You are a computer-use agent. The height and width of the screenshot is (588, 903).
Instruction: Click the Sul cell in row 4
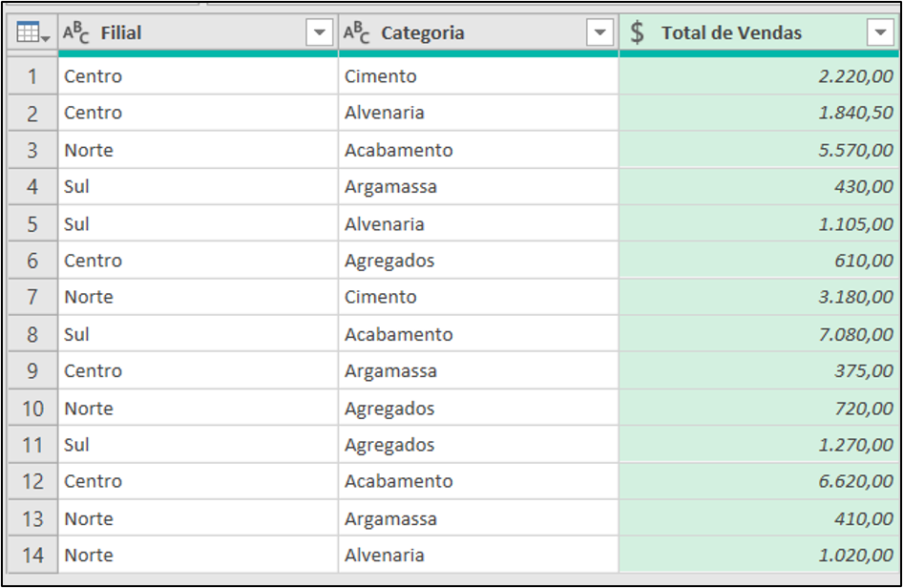[x=199, y=186]
